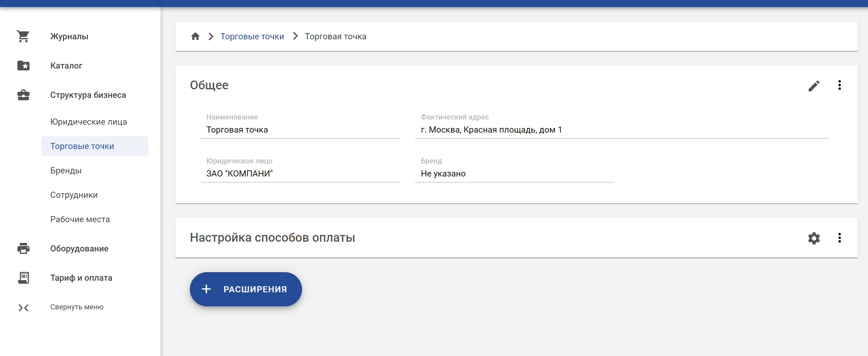Viewport: 868px width, 356px height.
Task: Click the Наименование label
Action: pyautogui.click(x=232, y=117)
